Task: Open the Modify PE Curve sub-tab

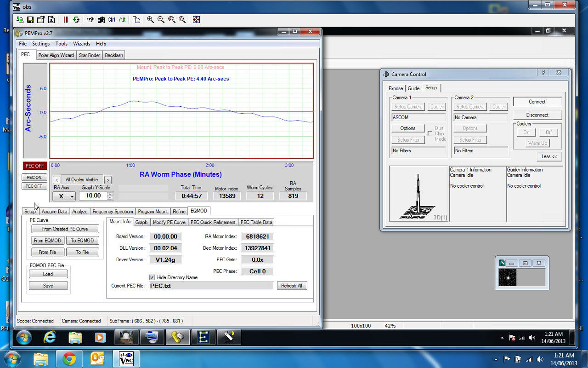Action: point(169,222)
